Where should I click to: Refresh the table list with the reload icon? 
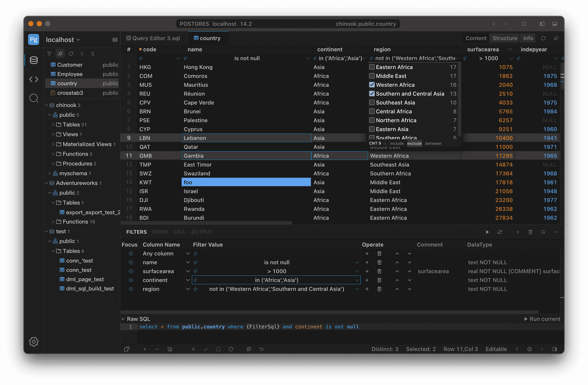pyautogui.click(x=71, y=53)
